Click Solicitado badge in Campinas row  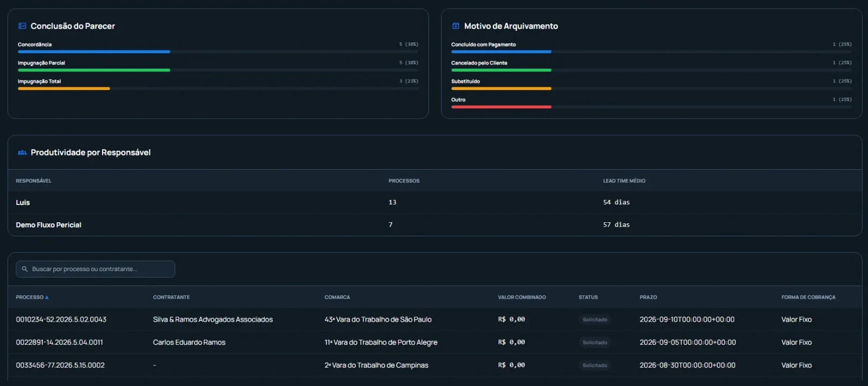[x=595, y=365]
